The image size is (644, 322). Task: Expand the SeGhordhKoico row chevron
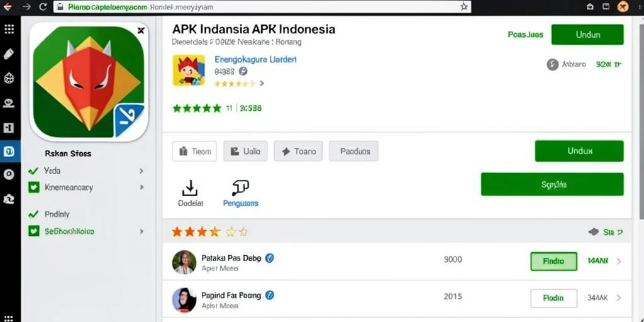click(x=142, y=231)
